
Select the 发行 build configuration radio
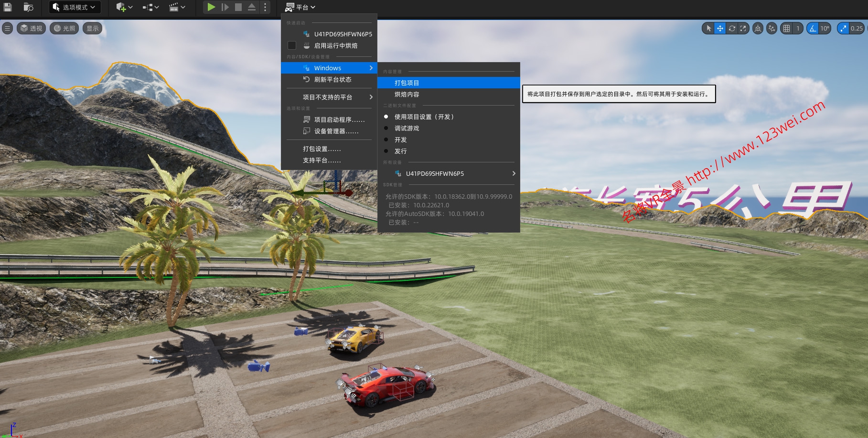[x=386, y=151]
